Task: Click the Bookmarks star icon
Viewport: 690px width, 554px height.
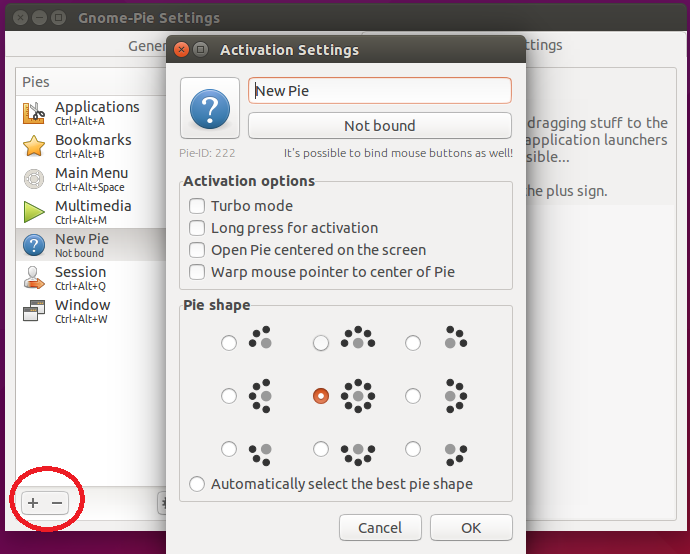Action: (x=34, y=146)
